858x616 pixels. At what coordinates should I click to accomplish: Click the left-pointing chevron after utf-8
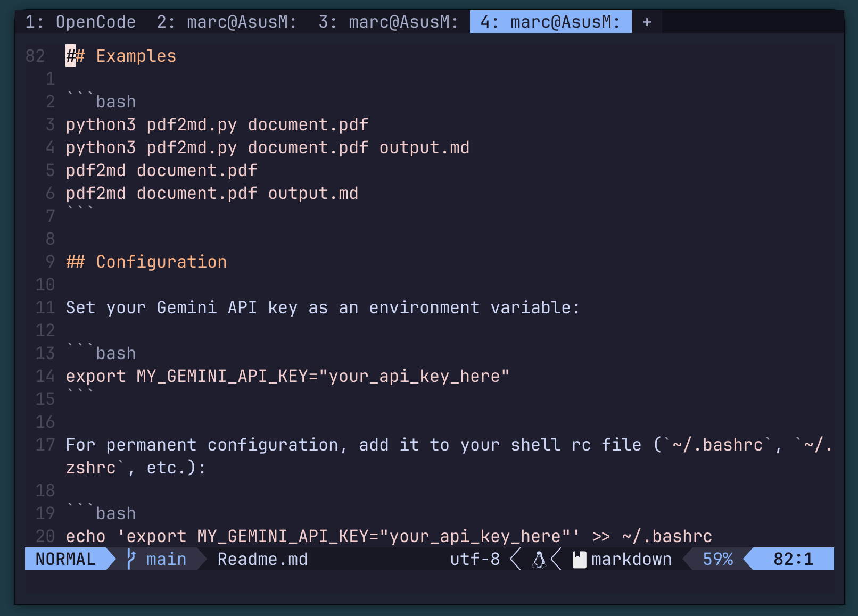click(x=514, y=559)
